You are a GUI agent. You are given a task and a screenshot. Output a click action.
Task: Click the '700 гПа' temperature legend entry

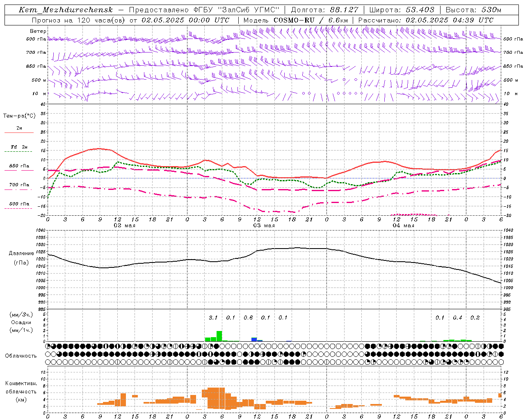pos(19,185)
